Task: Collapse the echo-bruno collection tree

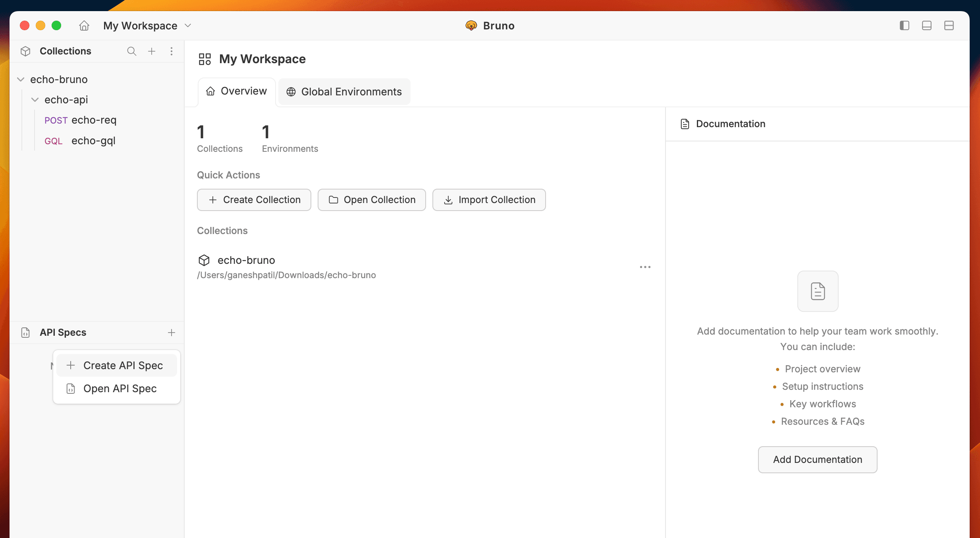Action: [x=21, y=79]
